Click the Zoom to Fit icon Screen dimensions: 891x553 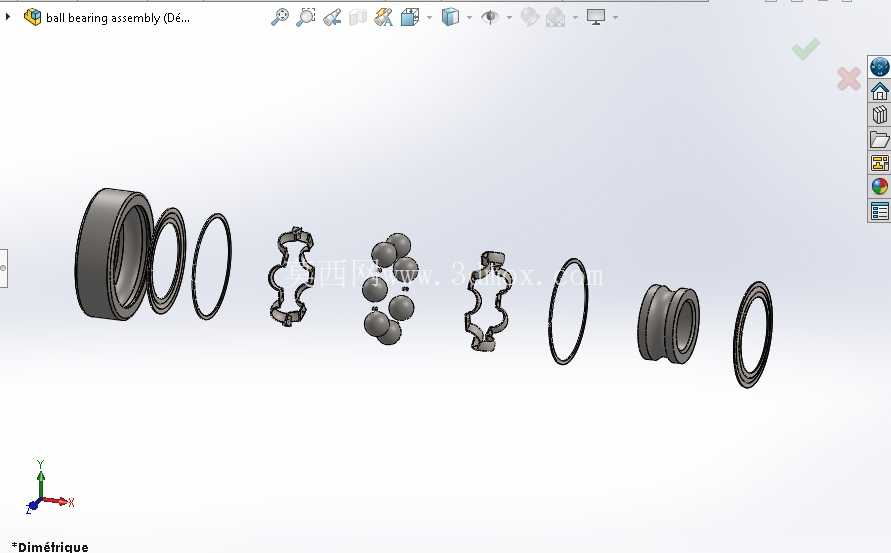279,17
